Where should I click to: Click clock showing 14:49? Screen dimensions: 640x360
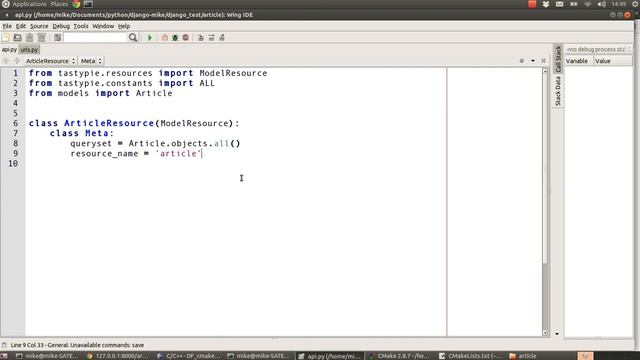pyautogui.click(x=619, y=4)
